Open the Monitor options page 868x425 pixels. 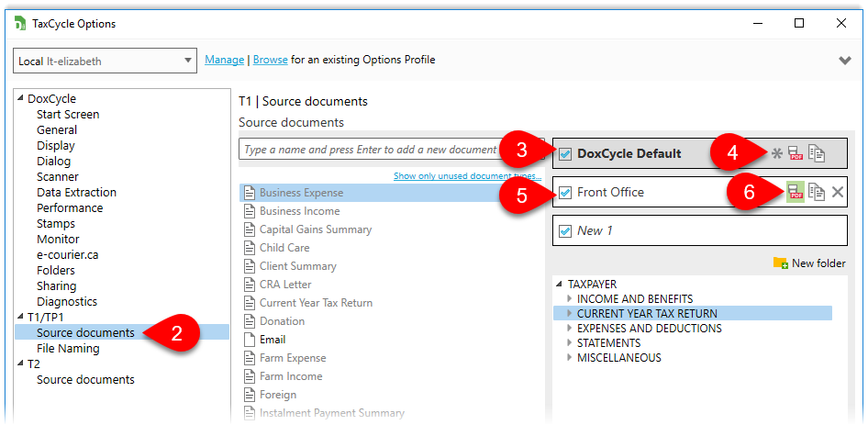(x=58, y=239)
